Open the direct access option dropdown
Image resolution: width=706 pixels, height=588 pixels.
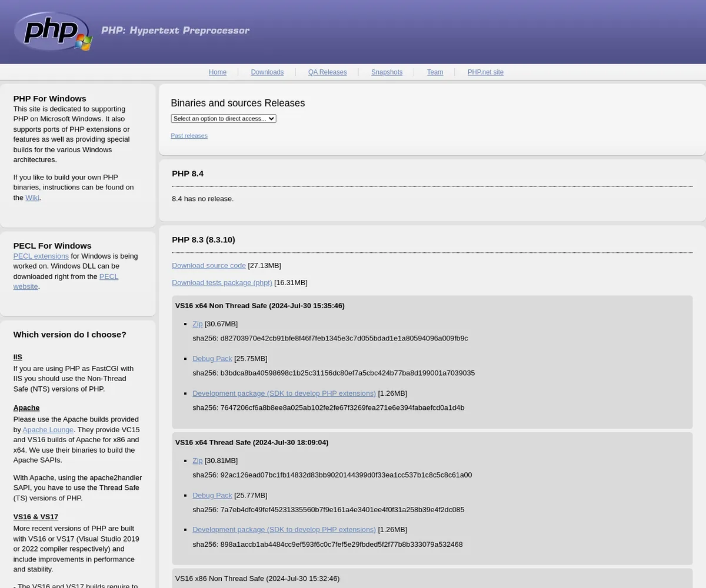(223, 119)
